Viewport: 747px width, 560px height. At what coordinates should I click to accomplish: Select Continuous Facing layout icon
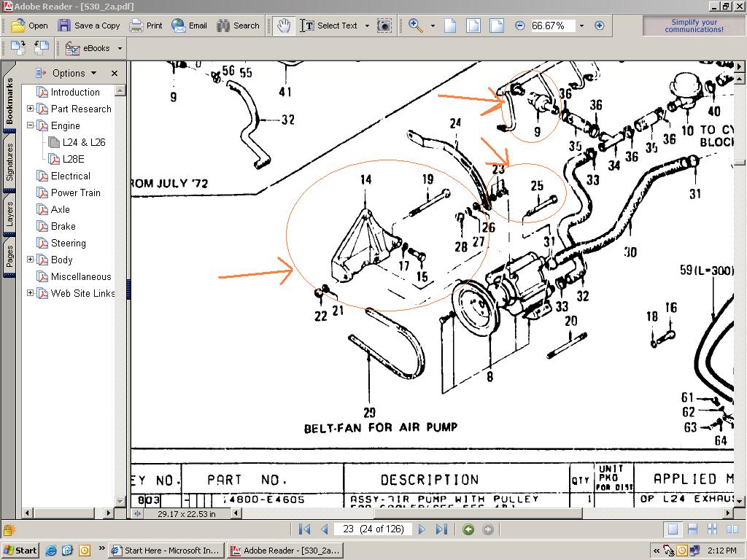click(x=712, y=529)
